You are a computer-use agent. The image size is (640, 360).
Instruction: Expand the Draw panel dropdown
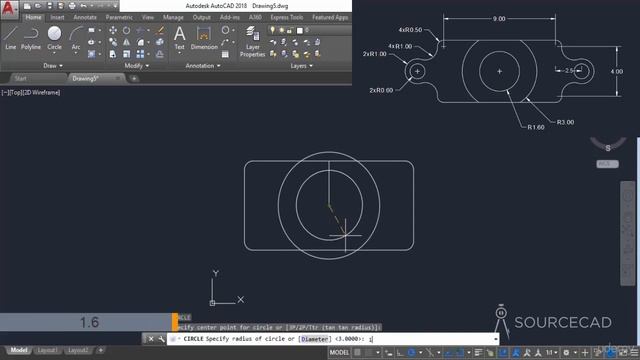[x=53, y=66]
